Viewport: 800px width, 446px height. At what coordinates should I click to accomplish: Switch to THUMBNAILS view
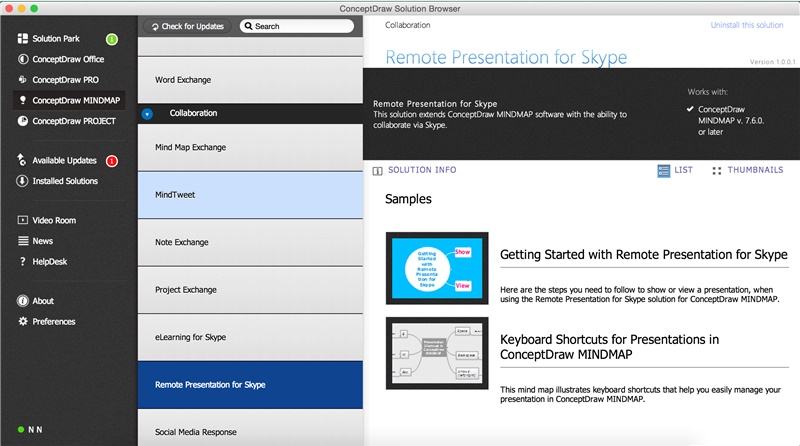click(x=755, y=170)
